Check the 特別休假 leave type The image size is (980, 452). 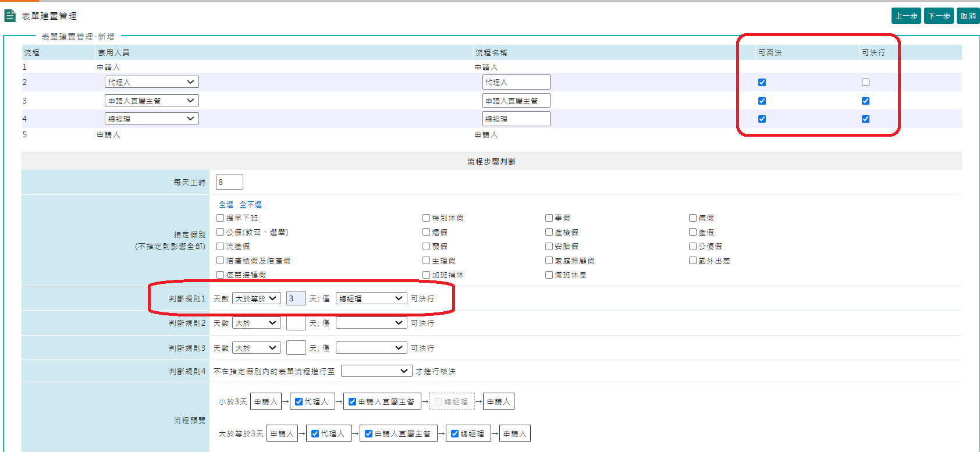[427, 218]
